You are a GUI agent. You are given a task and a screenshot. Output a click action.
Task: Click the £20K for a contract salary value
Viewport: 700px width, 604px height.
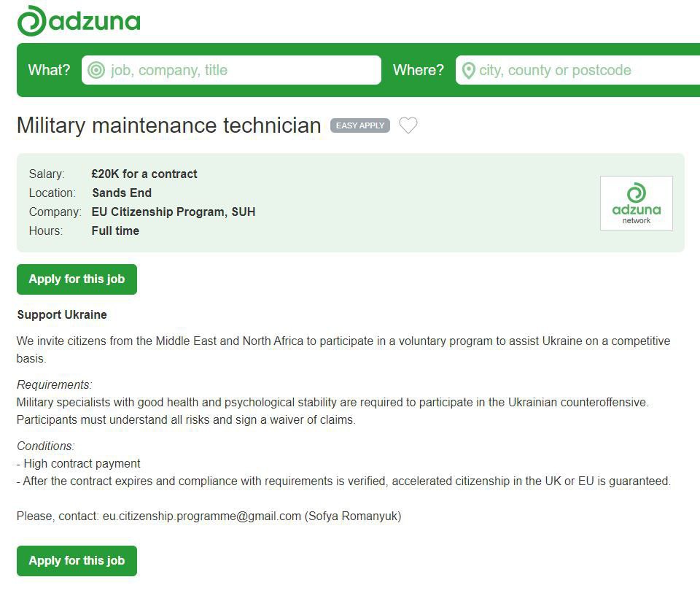144,174
